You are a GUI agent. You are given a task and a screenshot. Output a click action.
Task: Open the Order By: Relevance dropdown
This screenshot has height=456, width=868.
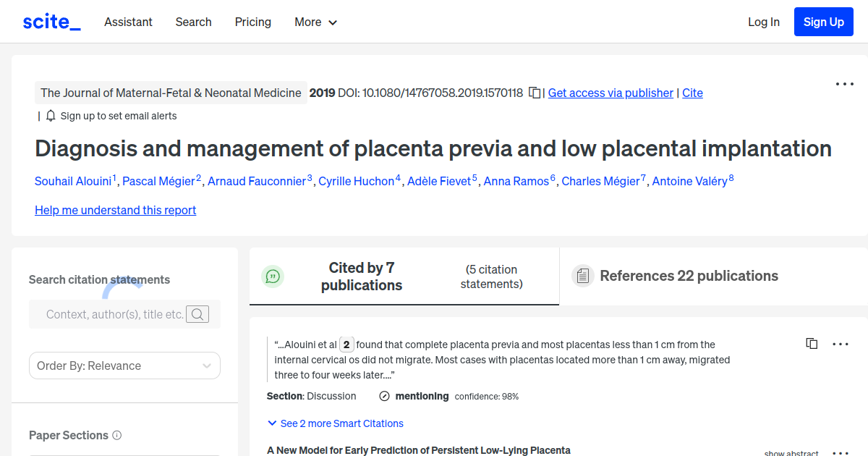tap(124, 366)
